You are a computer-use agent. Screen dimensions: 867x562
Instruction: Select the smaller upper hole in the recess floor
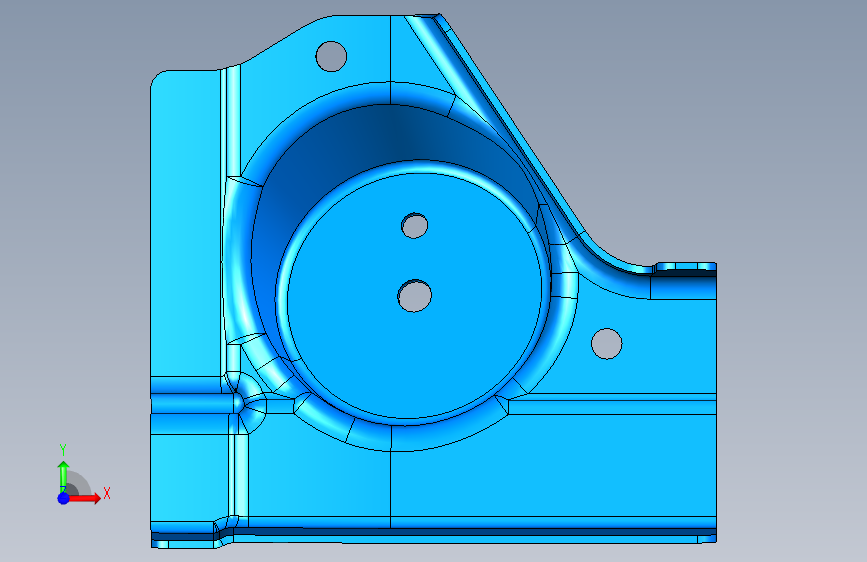(415, 226)
